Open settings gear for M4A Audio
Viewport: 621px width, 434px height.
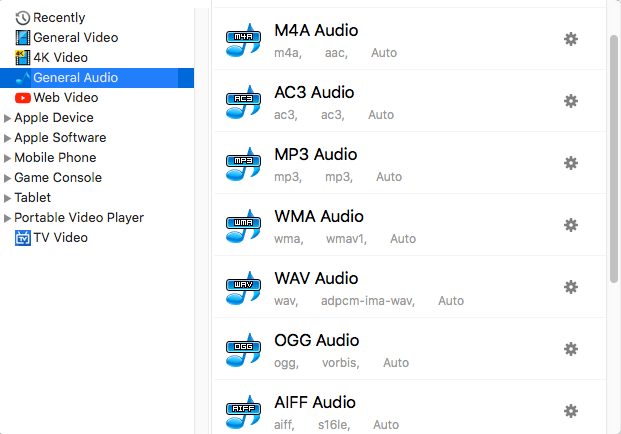(571, 39)
